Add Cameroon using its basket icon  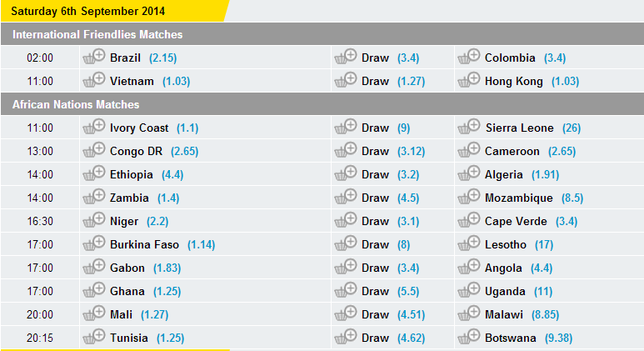pos(468,150)
